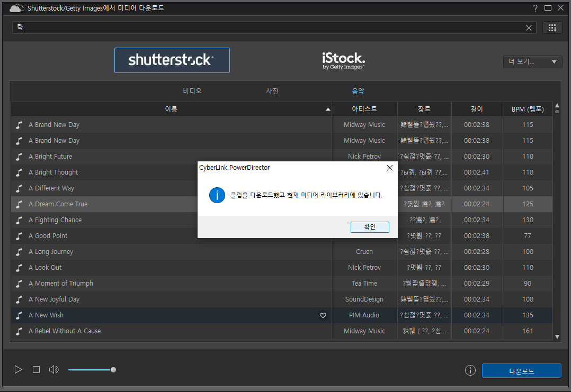Sort by the 길이 column header
This screenshot has width=571, height=392.
tap(477, 109)
